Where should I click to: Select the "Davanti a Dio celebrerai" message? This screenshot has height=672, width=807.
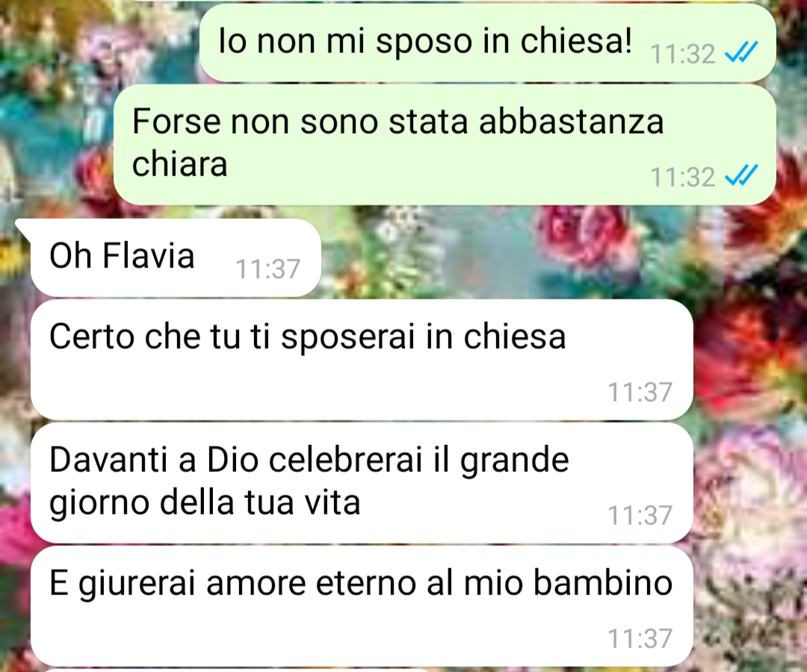362,483
